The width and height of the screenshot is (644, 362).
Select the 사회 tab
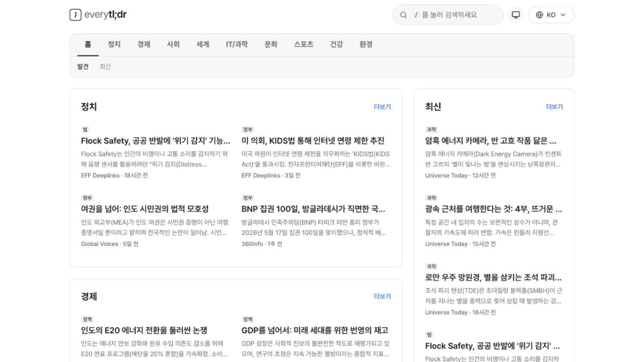pos(173,45)
